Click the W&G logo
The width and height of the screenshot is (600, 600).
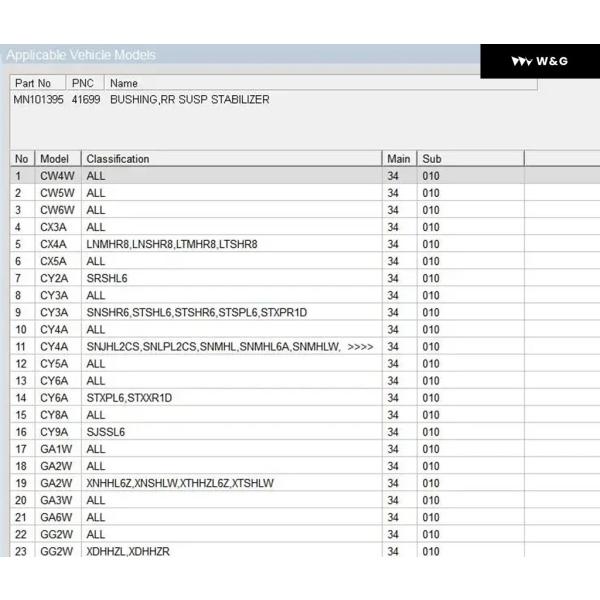click(x=539, y=62)
